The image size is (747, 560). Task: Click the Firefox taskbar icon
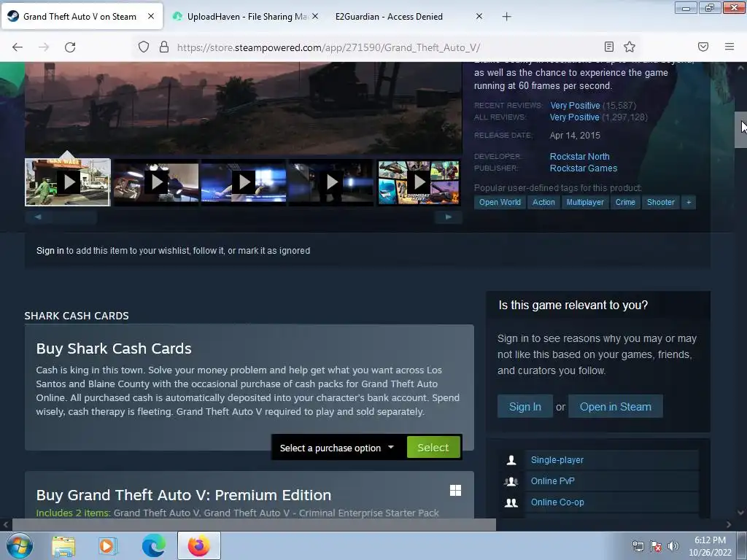click(x=199, y=545)
